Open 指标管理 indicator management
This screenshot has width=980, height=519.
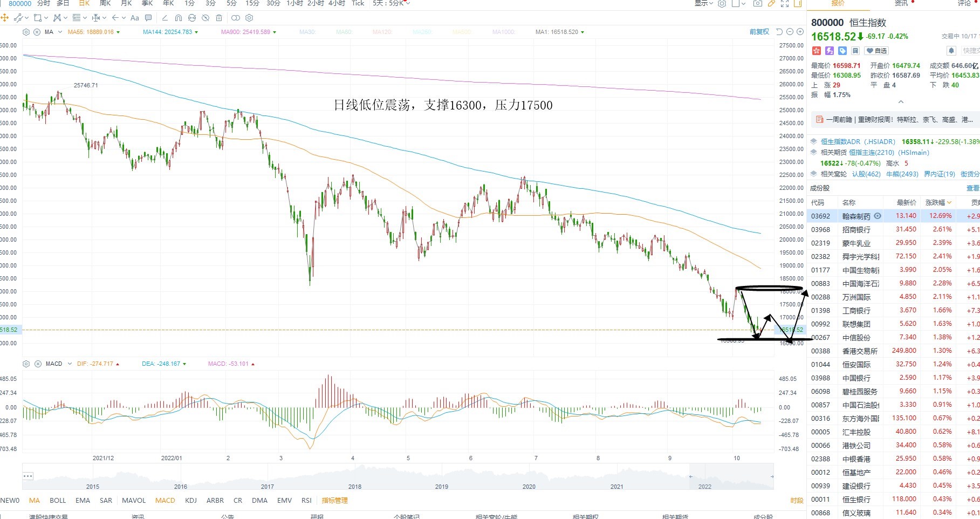click(335, 500)
